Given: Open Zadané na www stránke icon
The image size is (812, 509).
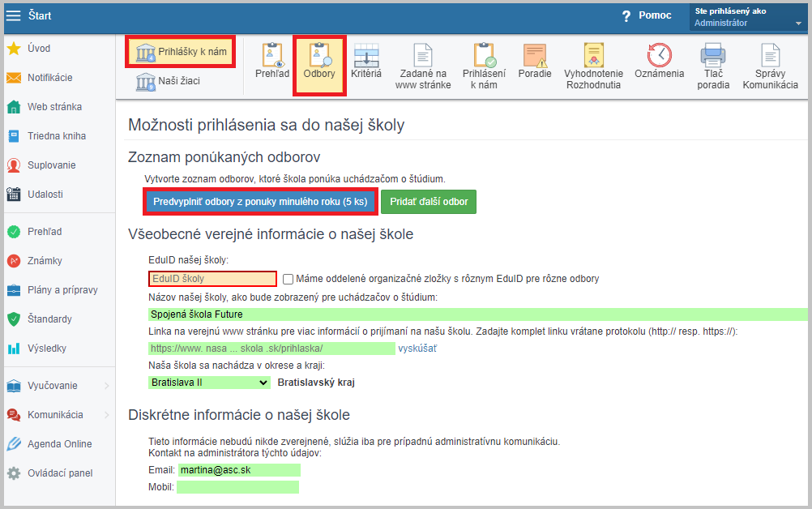Looking at the screenshot, I should tap(423, 56).
